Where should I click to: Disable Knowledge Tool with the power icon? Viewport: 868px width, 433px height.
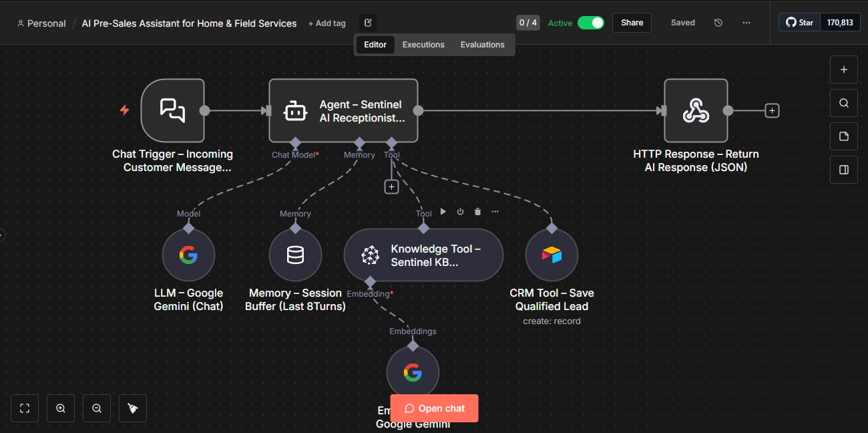[x=460, y=211]
